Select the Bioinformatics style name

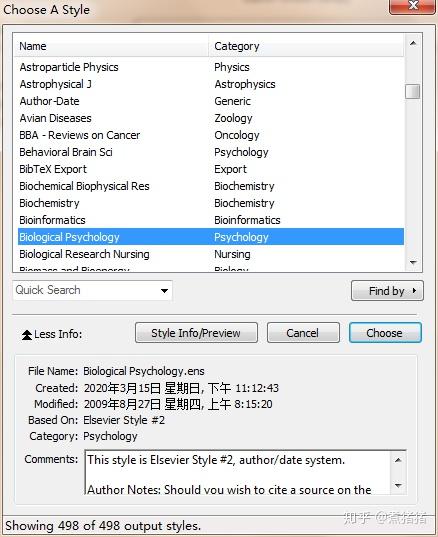coord(52,220)
